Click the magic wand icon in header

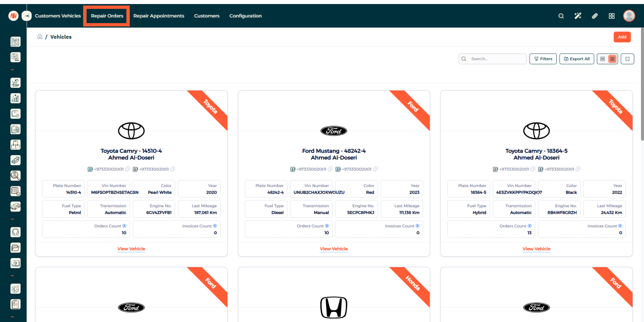pos(578,16)
